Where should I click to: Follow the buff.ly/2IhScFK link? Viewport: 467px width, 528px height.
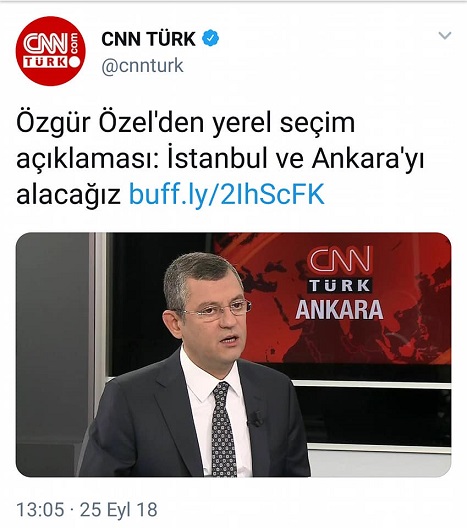227,194
